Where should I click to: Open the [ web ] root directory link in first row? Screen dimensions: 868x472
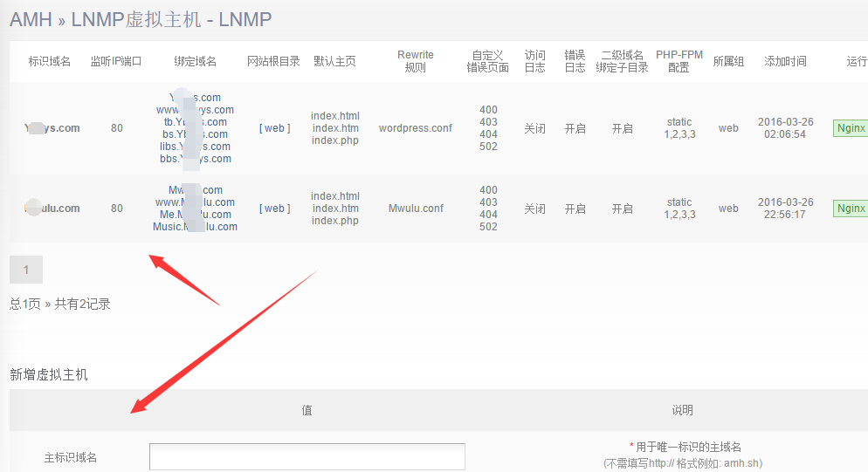point(274,128)
